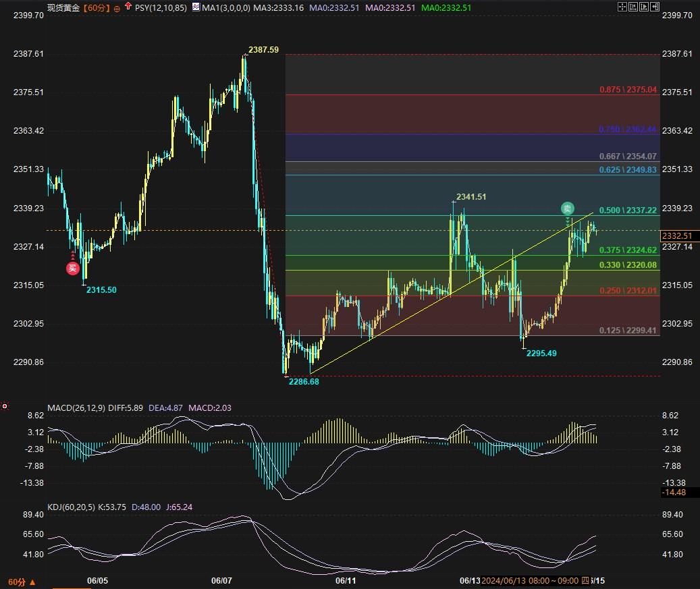Open the 60分 period selector at bottom left
The width and height of the screenshot is (700, 589).
22,582
